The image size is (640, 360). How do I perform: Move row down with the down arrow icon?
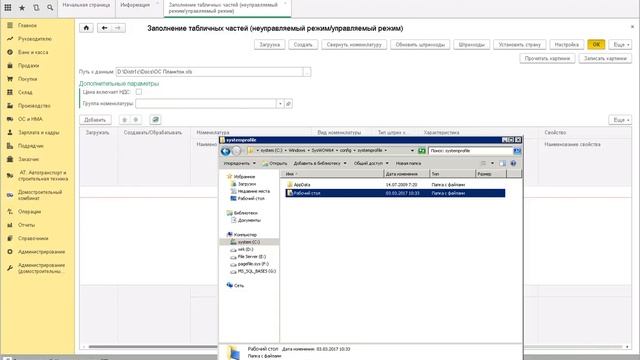(x=136, y=120)
